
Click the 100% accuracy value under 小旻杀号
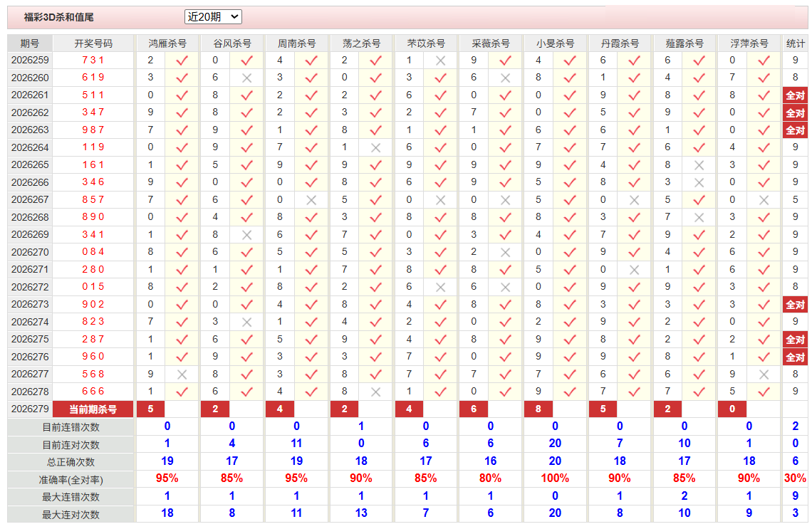[555, 478]
